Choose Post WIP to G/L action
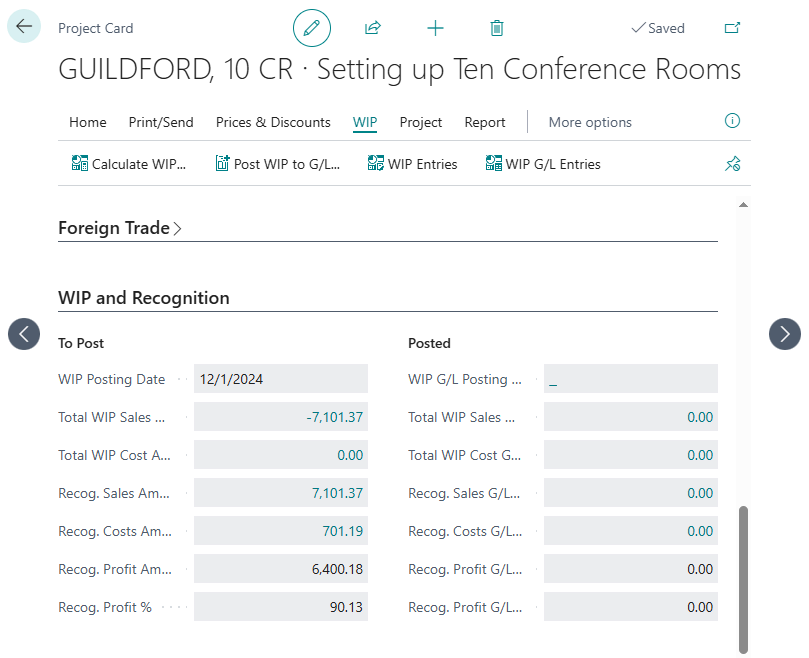Image resolution: width=809 pixels, height=658 pixels. [x=278, y=164]
